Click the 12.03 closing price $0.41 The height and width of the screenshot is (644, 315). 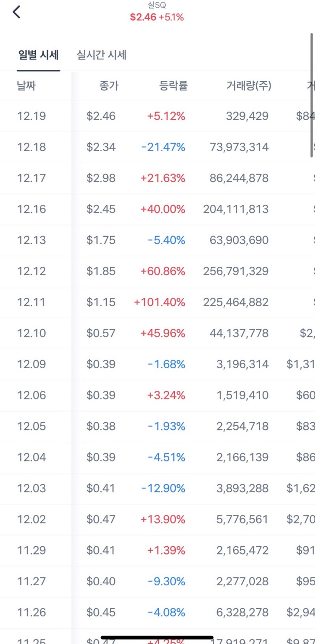point(101,488)
